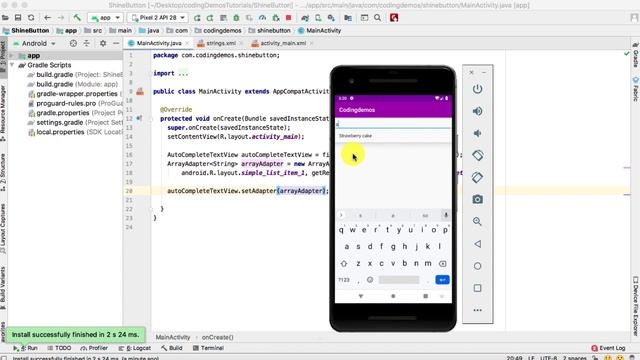The image size is (640, 360).
Task: Open gradle-wrapper.properties file
Action: 75,94
